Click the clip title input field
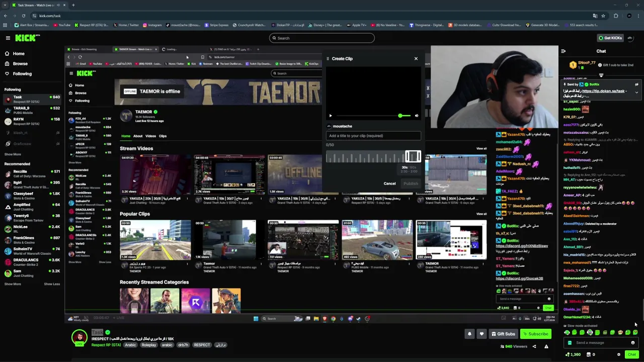This screenshot has width=644, height=362. click(373, 136)
